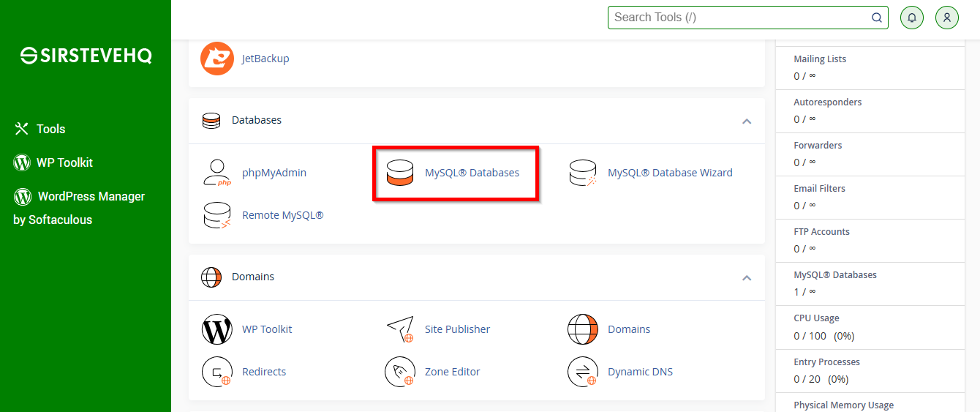Open the Site Publisher link
Image resolution: width=980 pixels, height=412 pixels.
pos(457,329)
